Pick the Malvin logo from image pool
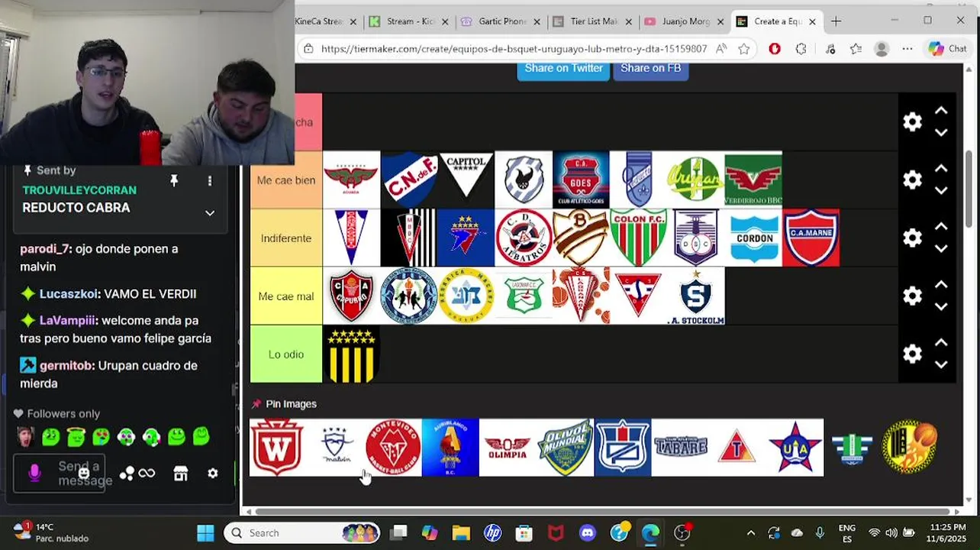The height and width of the screenshot is (550, 980). pos(337,447)
